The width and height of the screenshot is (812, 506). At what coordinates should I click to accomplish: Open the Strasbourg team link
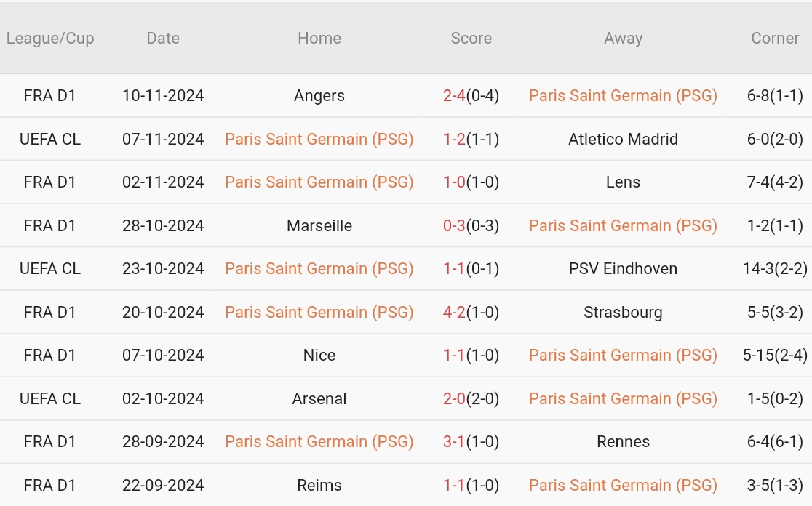(x=624, y=312)
